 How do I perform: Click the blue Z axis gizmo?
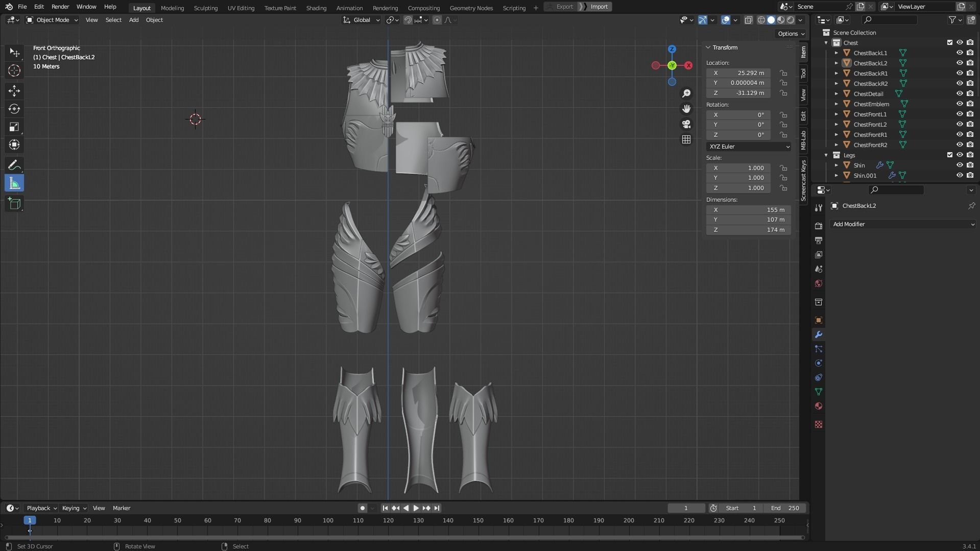coord(672,49)
